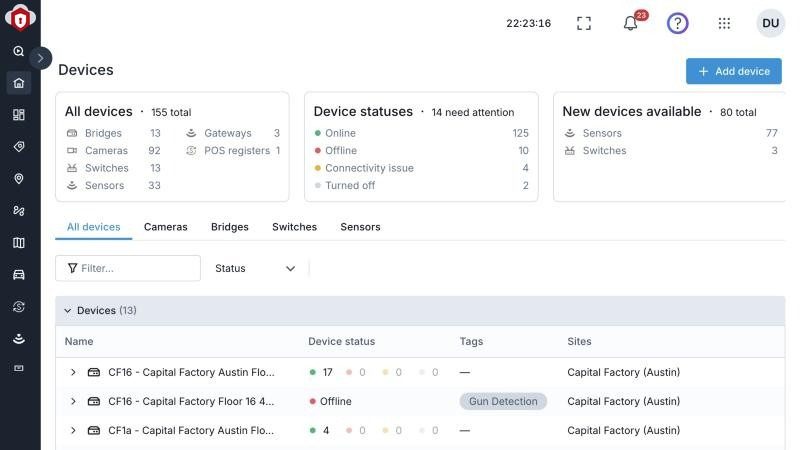Viewport: 800px width, 450px height.
Task: Expand CF16 Capital Factory Austin Flo row
Action: 73,372
